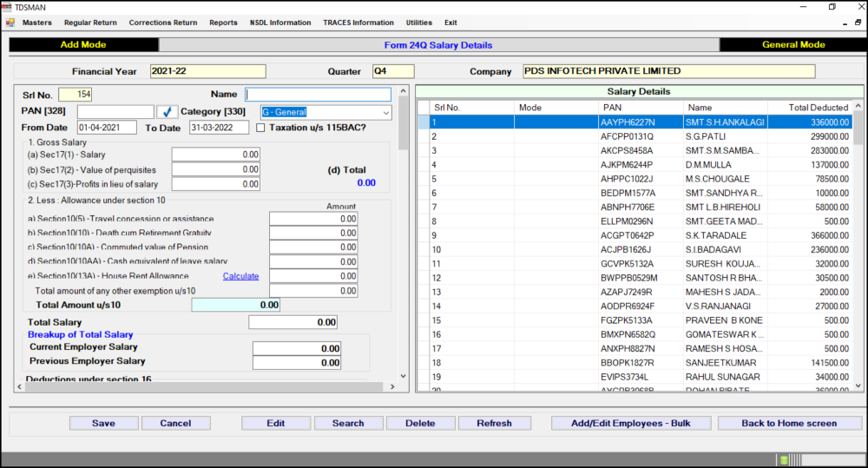Click the Save button
Viewport: 868px width, 468px height.
(x=102, y=423)
